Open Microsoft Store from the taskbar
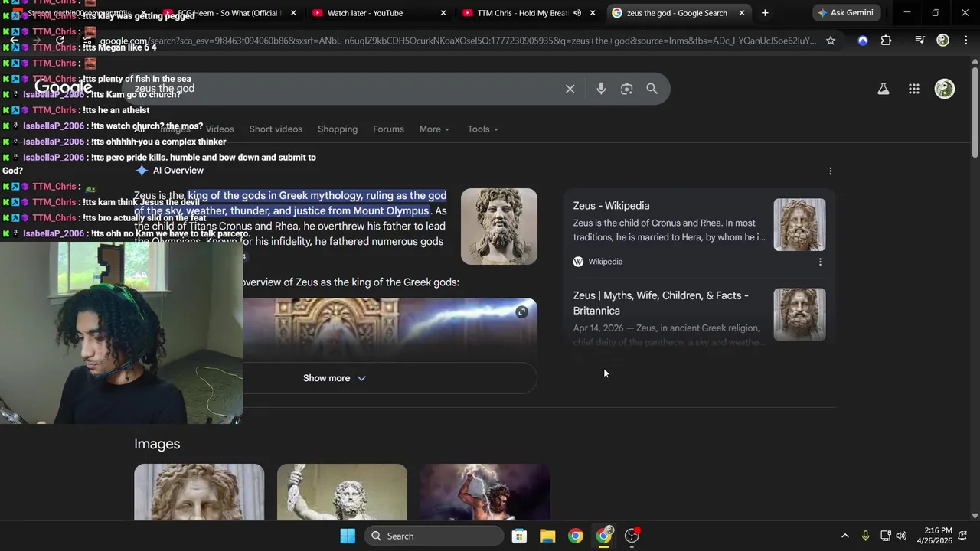This screenshot has height=551, width=980. coord(519,536)
